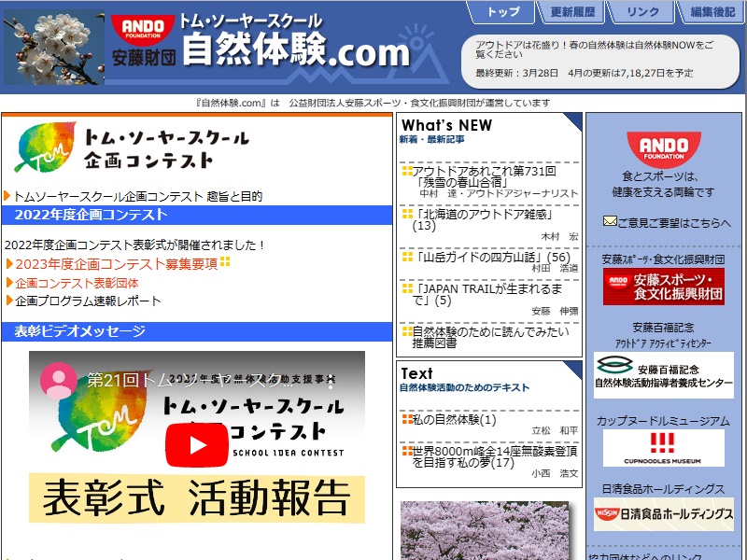Open 北海道のアウトドア雑感 (13) article

point(482,219)
